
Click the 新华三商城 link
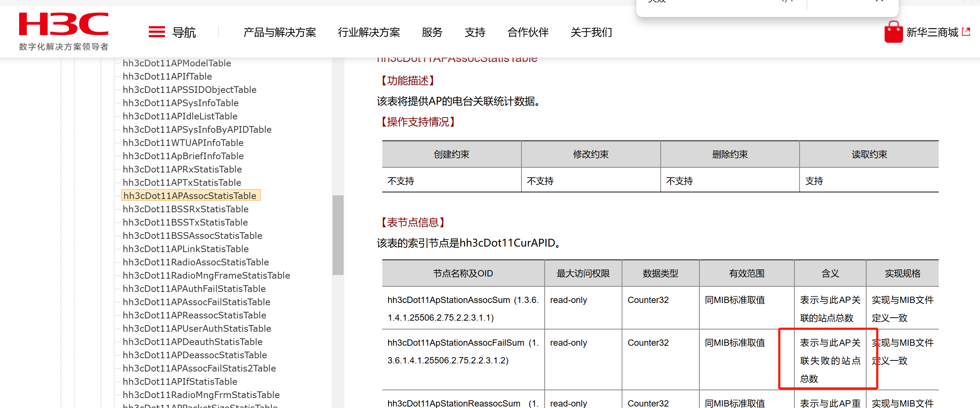point(932,32)
